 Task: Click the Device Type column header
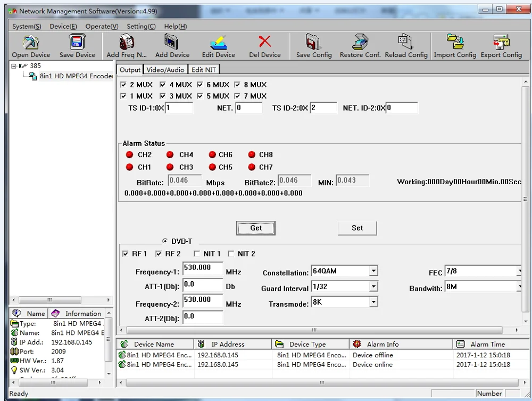pyautogui.click(x=310, y=345)
